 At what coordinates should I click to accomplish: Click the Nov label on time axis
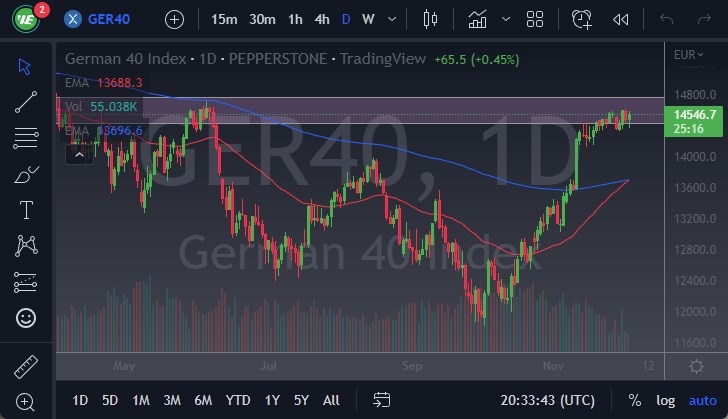tap(553, 366)
